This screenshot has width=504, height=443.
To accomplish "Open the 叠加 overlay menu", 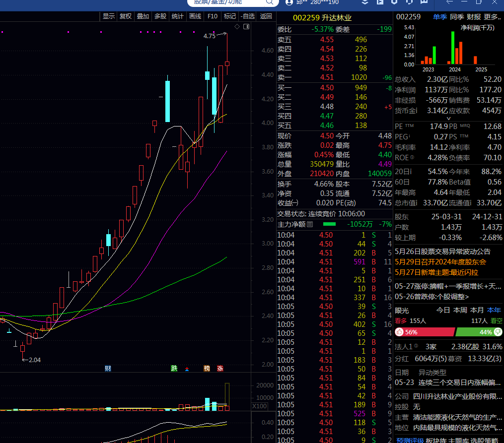I will point(143,16).
